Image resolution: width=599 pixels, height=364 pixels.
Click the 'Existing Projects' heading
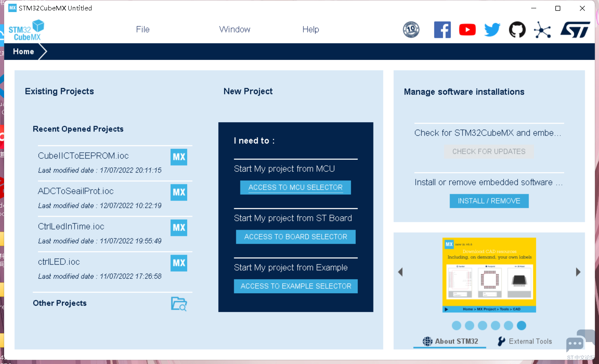click(x=59, y=92)
